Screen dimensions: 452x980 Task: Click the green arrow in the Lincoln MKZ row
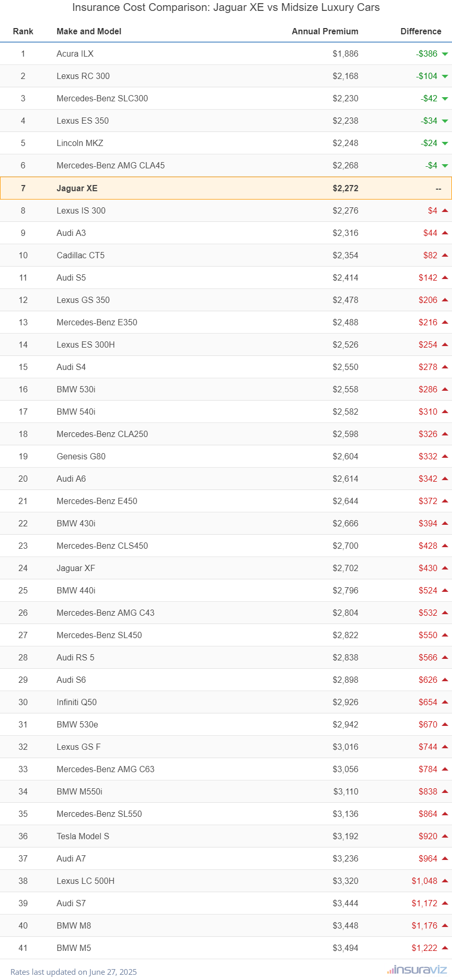click(x=445, y=143)
